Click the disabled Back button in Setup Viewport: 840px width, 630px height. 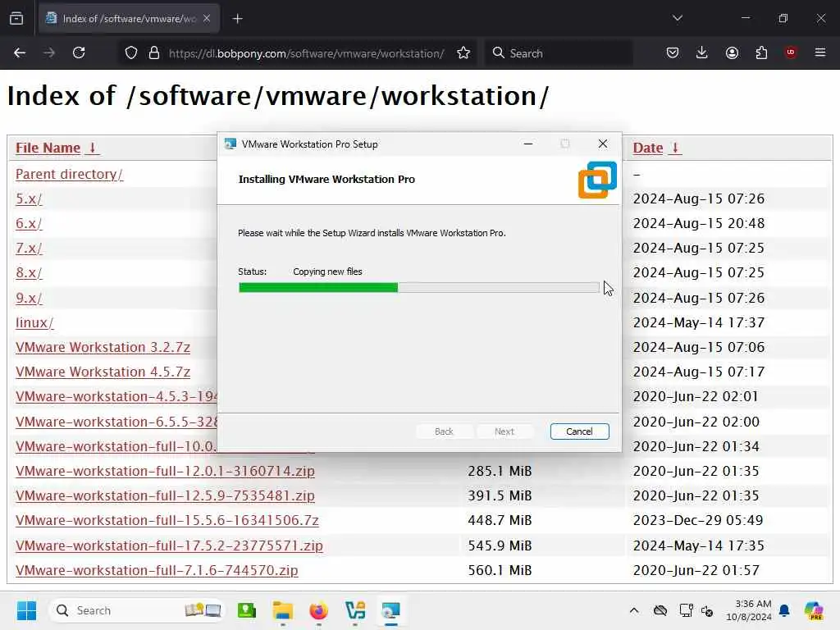point(444,431)
